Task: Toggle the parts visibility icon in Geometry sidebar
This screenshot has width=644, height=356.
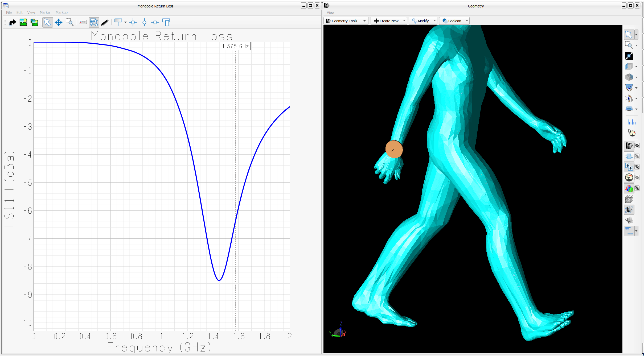Action: 629,146
